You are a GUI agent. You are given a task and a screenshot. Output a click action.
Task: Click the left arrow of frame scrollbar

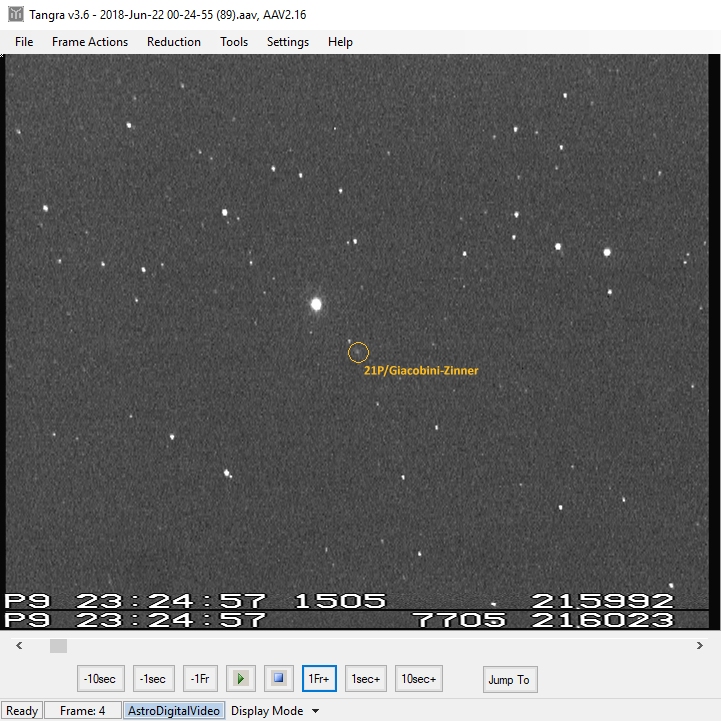point(19,646)
